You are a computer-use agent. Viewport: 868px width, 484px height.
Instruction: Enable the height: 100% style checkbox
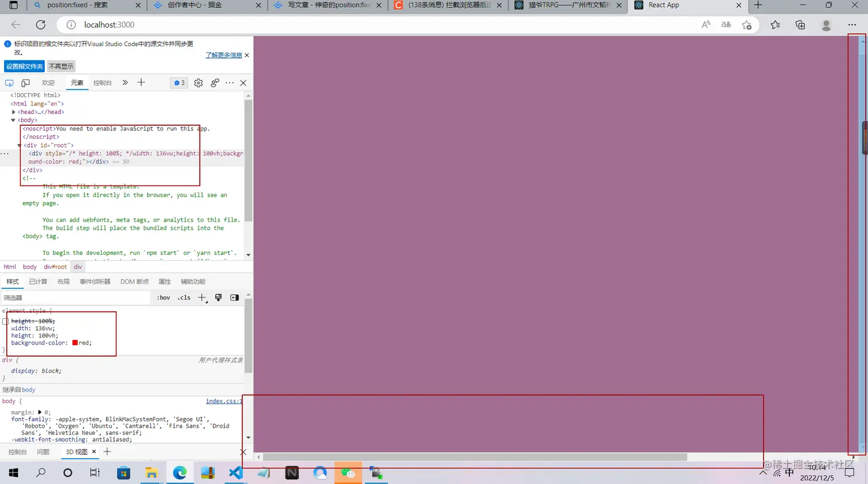[5, 322]
